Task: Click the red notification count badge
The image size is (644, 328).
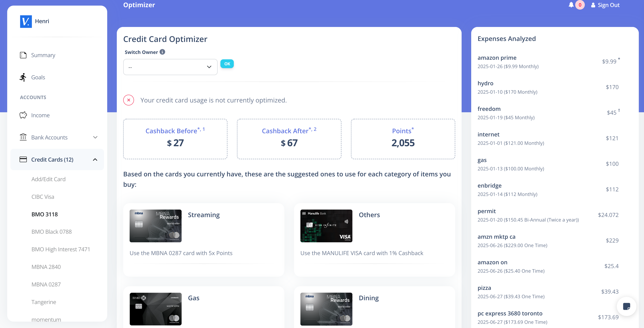Action: tap(580, 5)
